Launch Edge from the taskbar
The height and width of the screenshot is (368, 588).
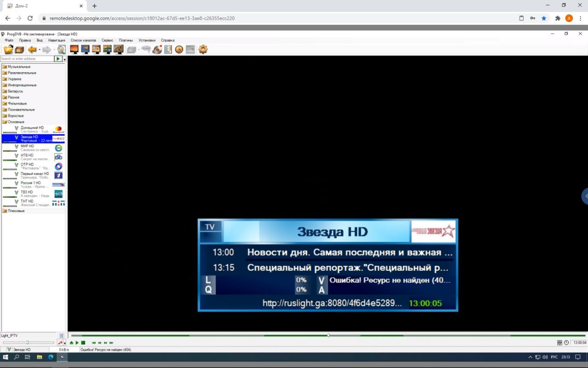click(x=51, y=357)
